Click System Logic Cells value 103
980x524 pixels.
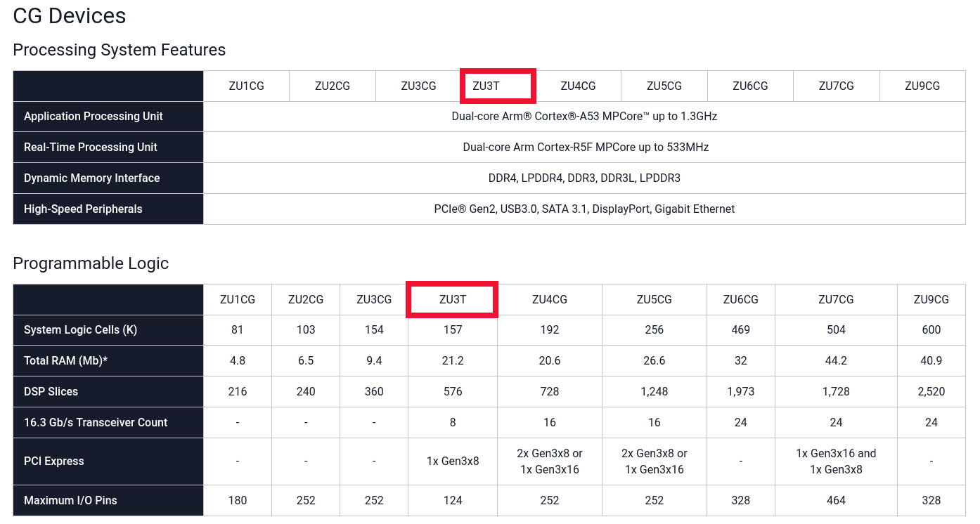click(306, 330)
